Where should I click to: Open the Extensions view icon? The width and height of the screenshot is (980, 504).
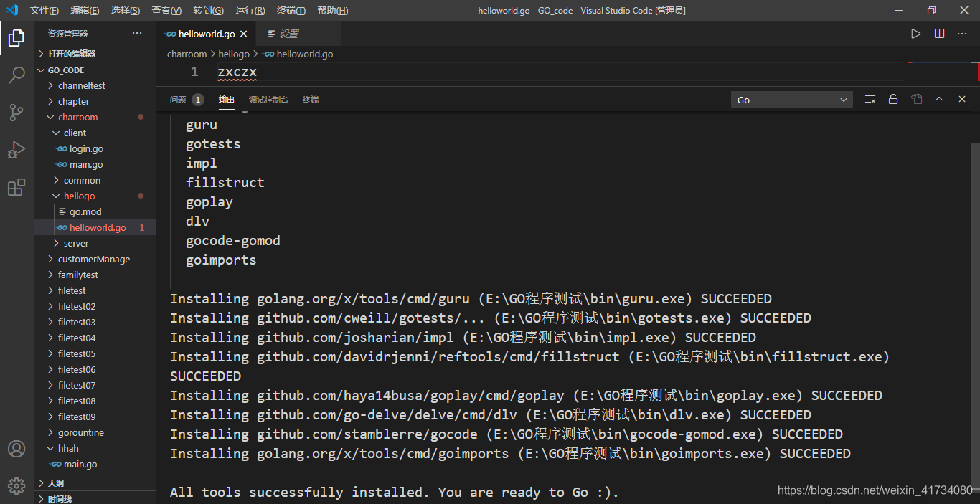(x=17, y=187)
